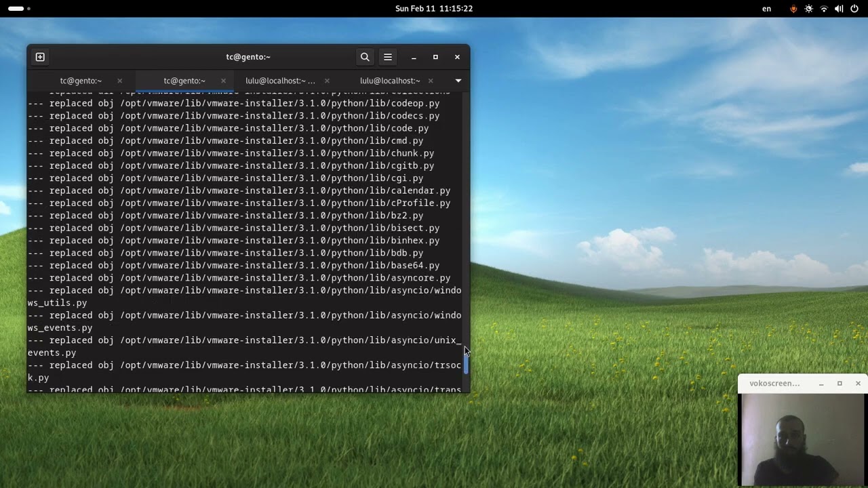Switch to the second lulu@localhost tab
Screen dimensions: 868x488
pos(390,81)
